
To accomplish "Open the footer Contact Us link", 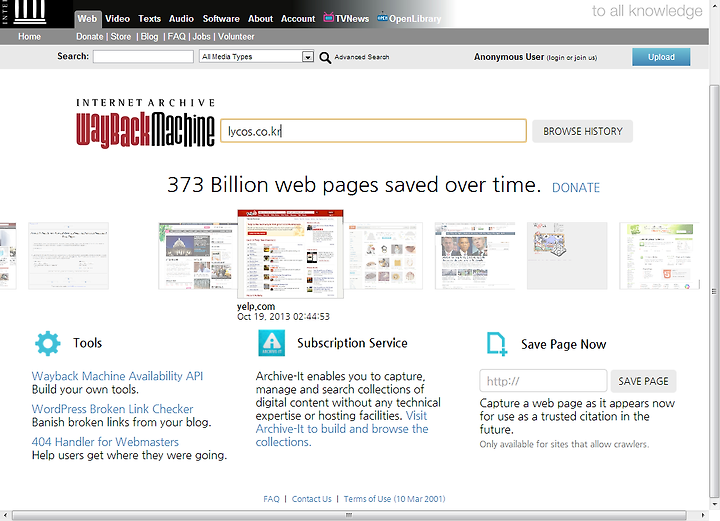I will 311,499.
